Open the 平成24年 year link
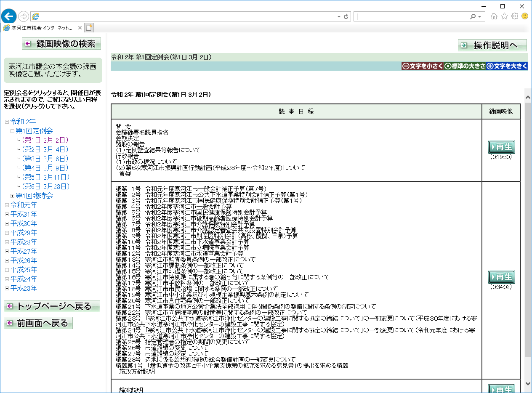This screenshot has height=393, width=532. [24, 279]
